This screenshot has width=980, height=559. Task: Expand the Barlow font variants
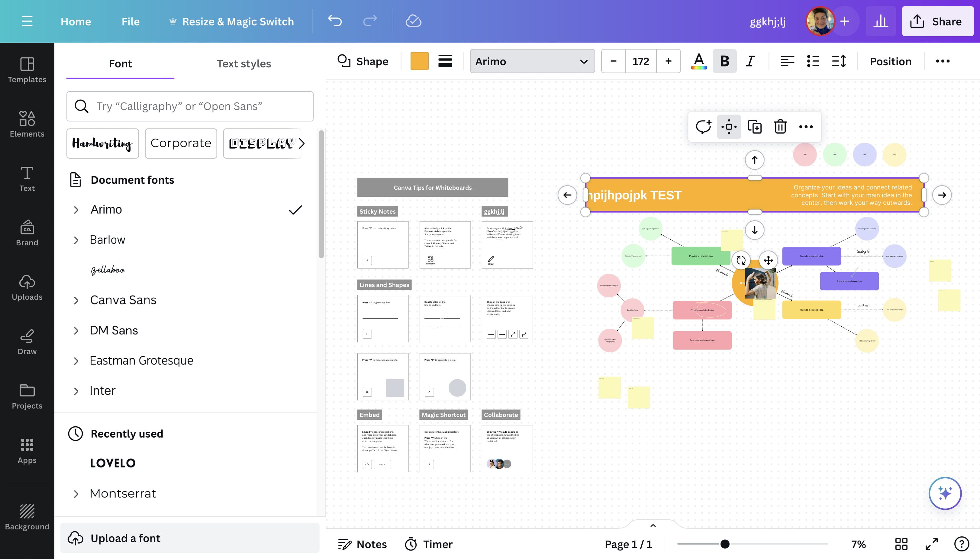pos(76,240)
